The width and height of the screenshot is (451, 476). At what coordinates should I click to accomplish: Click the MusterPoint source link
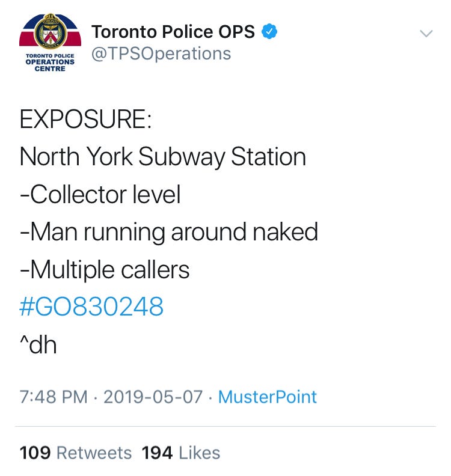click(x=267, y=397)
